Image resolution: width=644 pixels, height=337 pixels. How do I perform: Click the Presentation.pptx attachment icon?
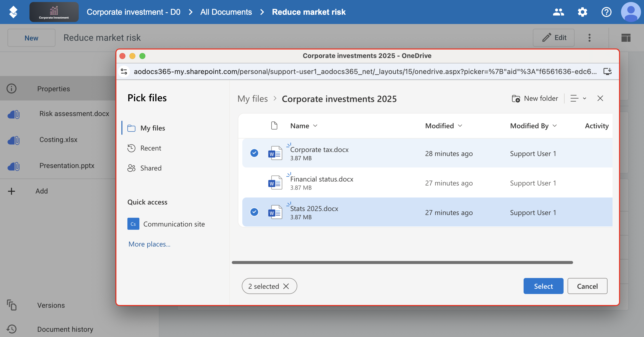point(14,166)
